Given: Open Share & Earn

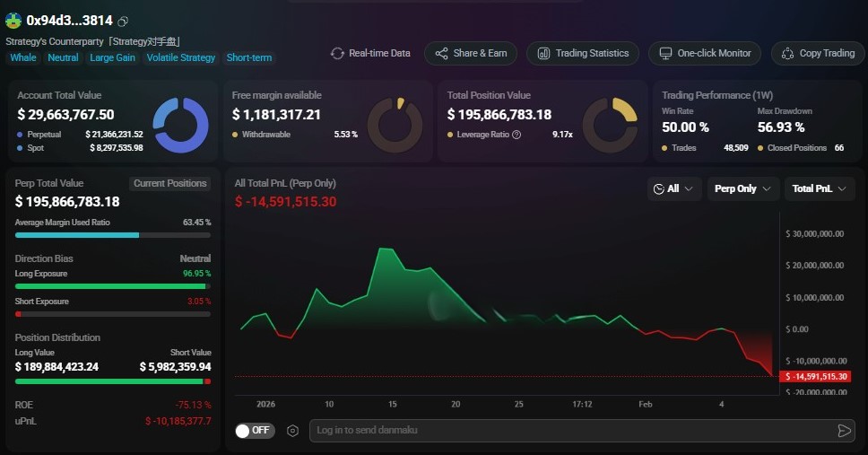Looking at the screenshot, I should click(x=471, y=53).
